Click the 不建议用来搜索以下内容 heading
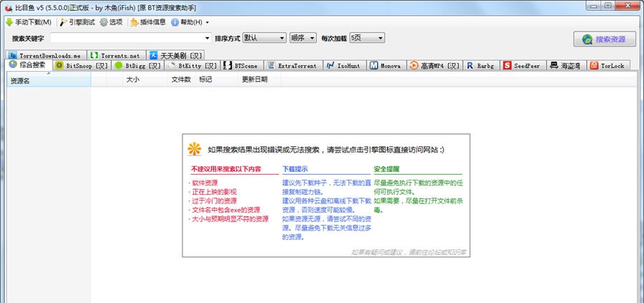The width and height of the screenshot is (644, 303). (x=226, y=169)
